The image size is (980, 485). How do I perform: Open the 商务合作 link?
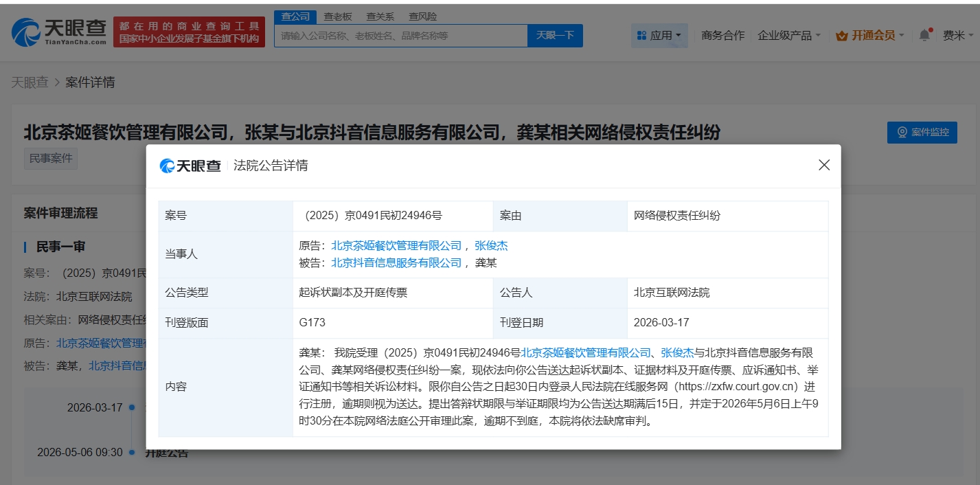[x=722, y=35]
